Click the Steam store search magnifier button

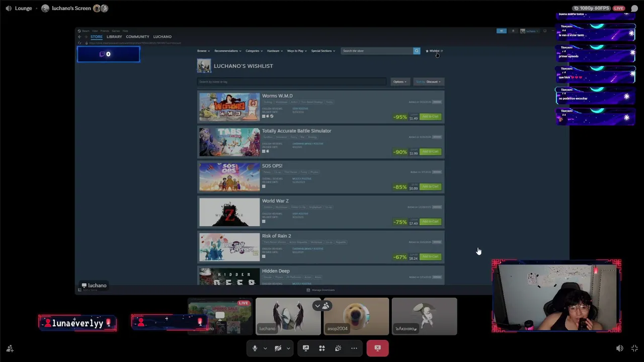pos(417,51)
